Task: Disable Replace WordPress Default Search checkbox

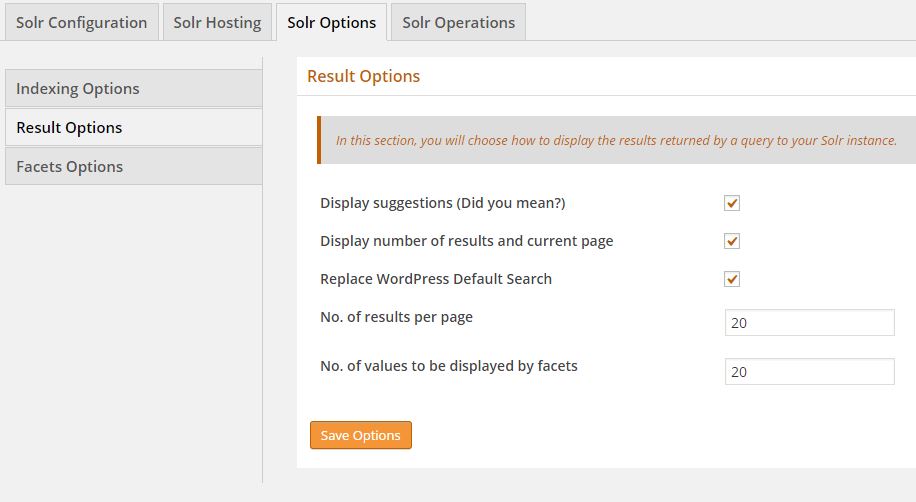Action: pyautogui.click(x=732, y=279)
